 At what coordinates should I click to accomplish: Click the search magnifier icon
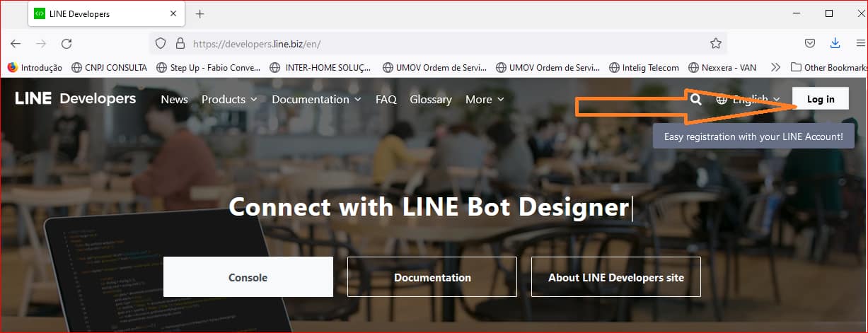(696, 100)
